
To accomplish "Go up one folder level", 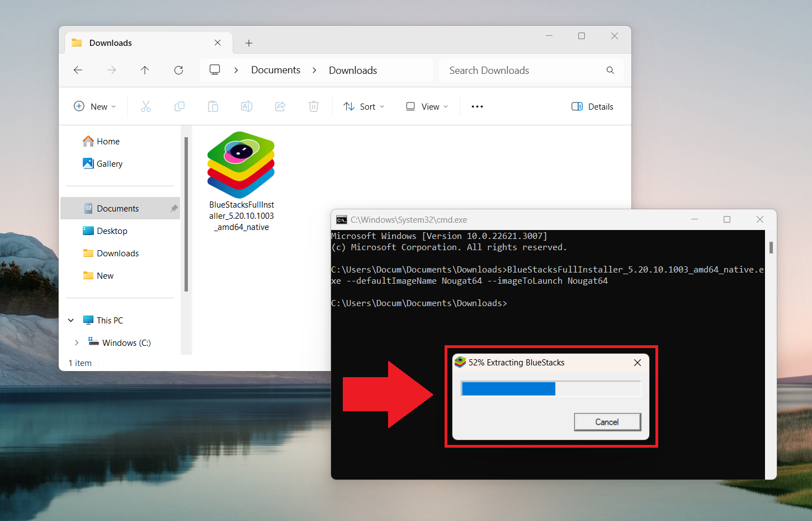I will 145,70.
